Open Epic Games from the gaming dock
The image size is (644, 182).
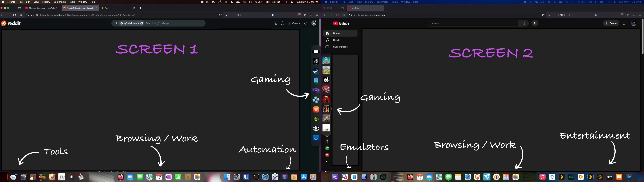tap(316, 61)
